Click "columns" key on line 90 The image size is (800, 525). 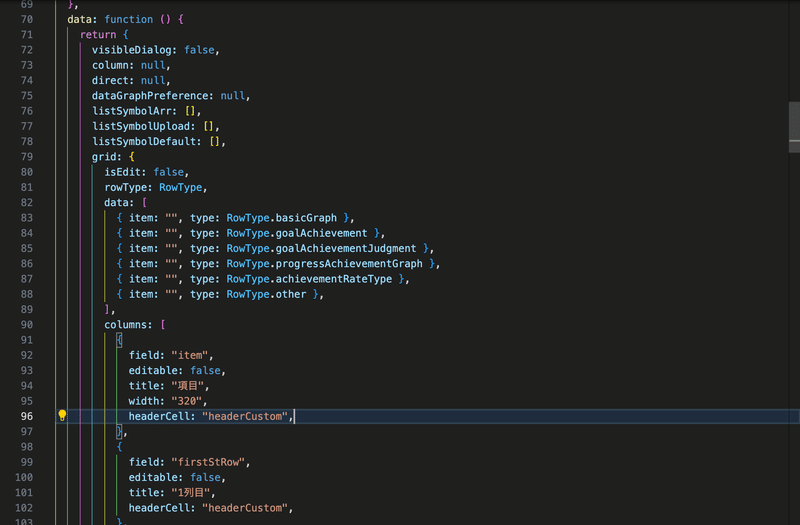click(125, 326)
